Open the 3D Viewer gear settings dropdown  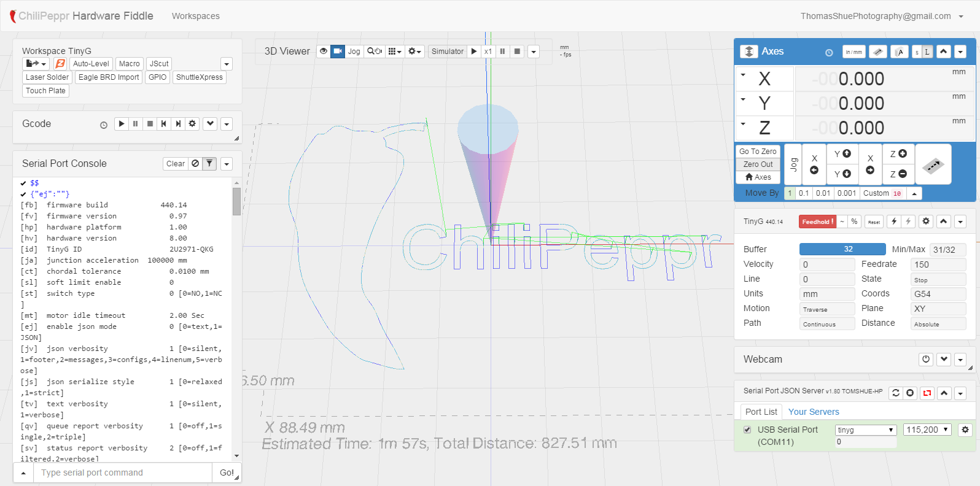point(415,52)
